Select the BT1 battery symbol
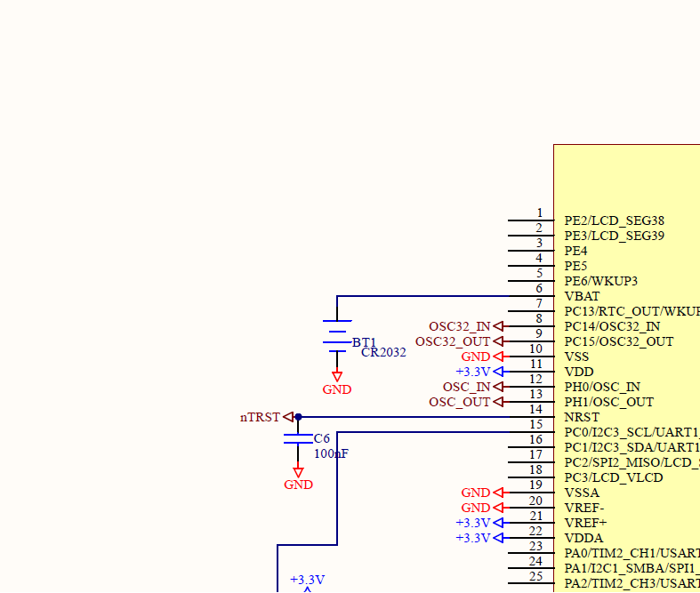This screenshot has height=593, width=700. [337, 336]
